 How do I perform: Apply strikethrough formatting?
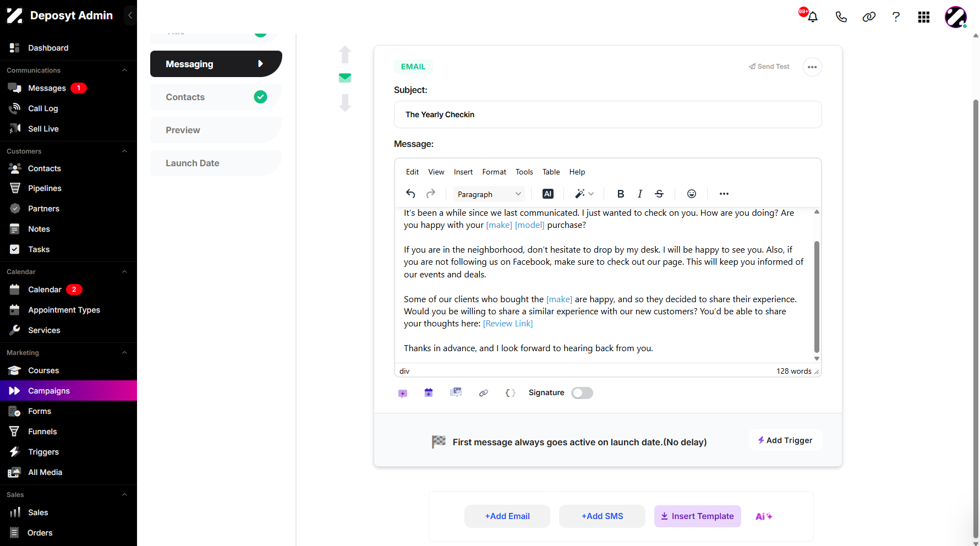tap(659, 194)
